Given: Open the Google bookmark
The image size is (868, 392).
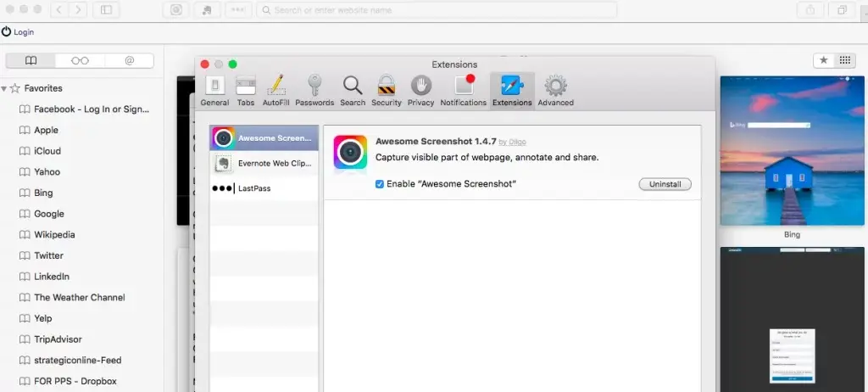Looking at the screenshot, I should [42, 214].
